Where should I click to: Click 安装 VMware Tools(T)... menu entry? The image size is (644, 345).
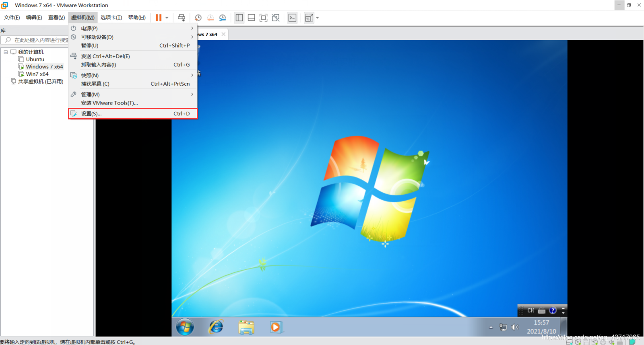(133, 103)
